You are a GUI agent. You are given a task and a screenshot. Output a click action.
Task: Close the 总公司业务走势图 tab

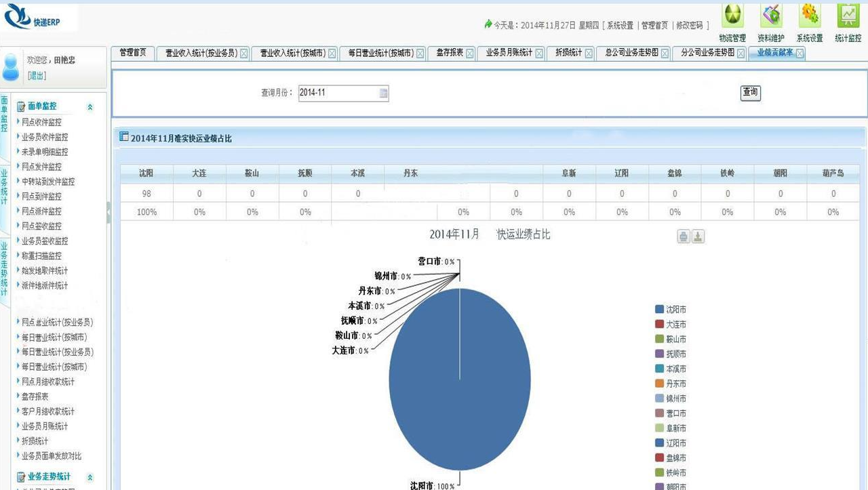[665, 54]
